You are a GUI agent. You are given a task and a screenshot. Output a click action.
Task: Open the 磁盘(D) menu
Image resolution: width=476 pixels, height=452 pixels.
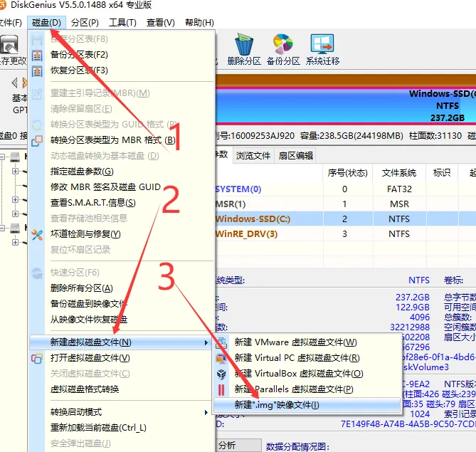coord(46,23)
